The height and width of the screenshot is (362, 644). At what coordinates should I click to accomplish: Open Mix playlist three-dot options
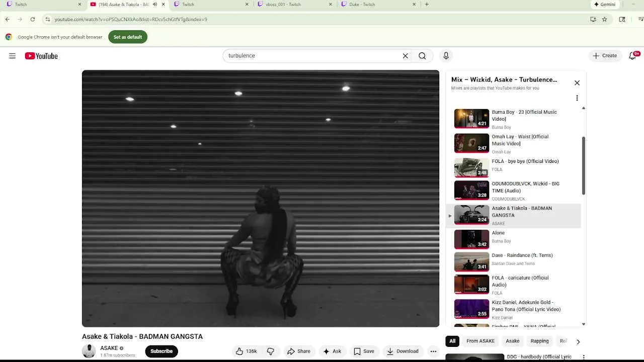[577, 98]
